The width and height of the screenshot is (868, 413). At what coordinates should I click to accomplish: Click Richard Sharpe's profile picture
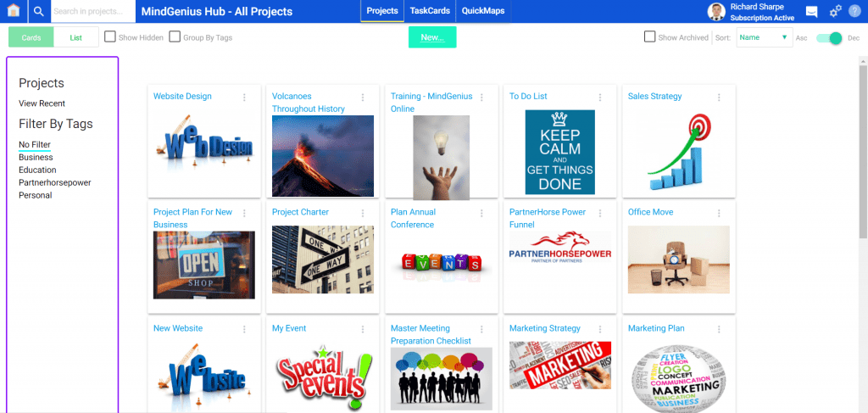pyautogui.click(x=717, y=12)
